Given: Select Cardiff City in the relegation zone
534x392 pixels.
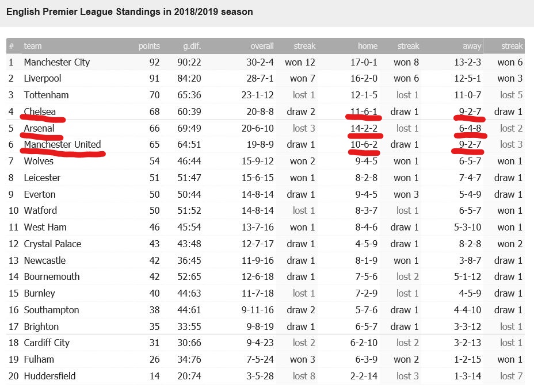Looking at the screenshot, I should (47, 343).
